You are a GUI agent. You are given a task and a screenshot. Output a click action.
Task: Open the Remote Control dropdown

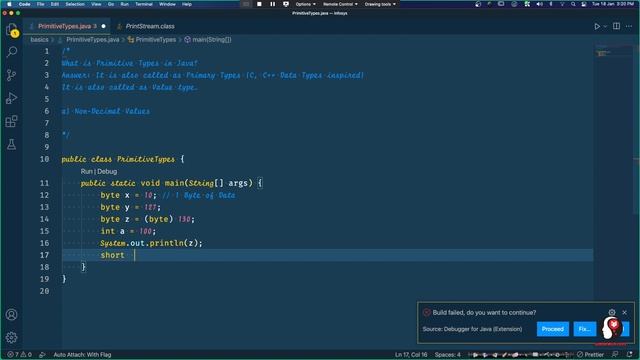click(x=340, y=4)
